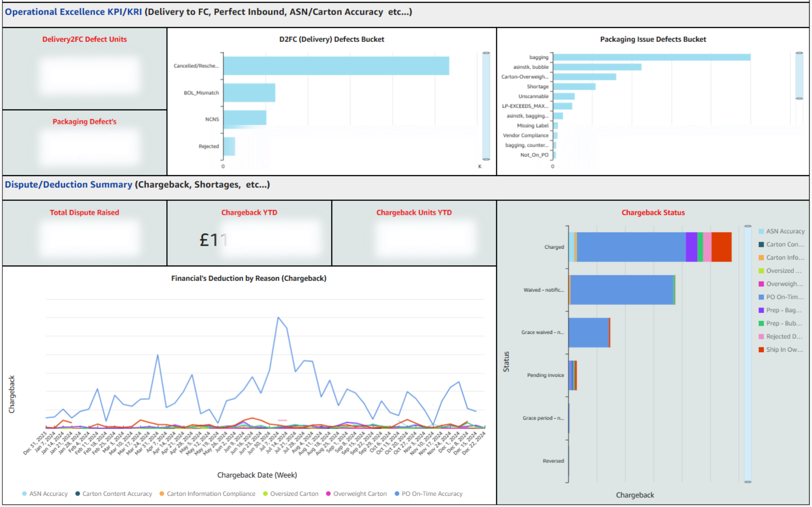Click scrollbar handle in Packaging Issue Defects Bucket
812x507 pixels.
pos(799,75)
